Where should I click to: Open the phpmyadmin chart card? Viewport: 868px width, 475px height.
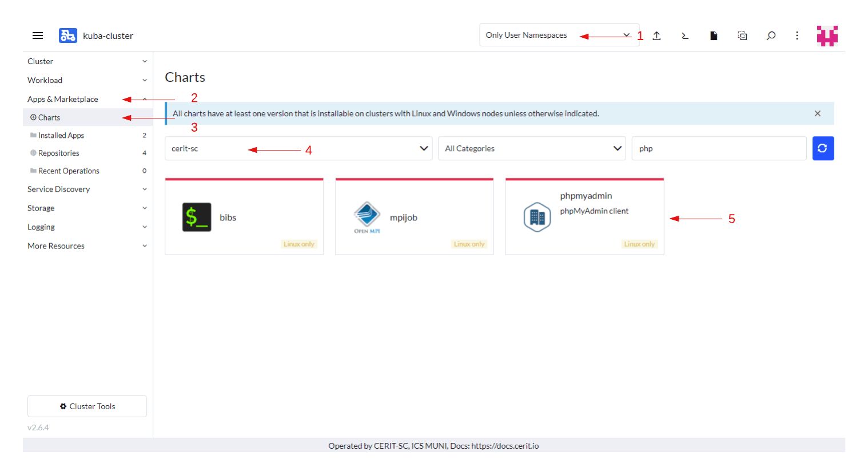(584, 216)
